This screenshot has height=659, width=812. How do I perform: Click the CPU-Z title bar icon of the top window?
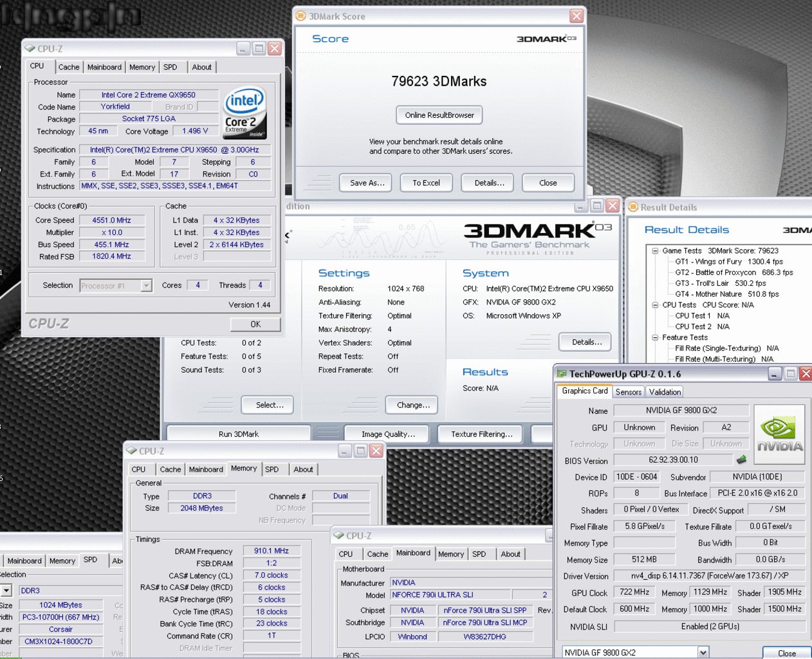pos(30,48)
